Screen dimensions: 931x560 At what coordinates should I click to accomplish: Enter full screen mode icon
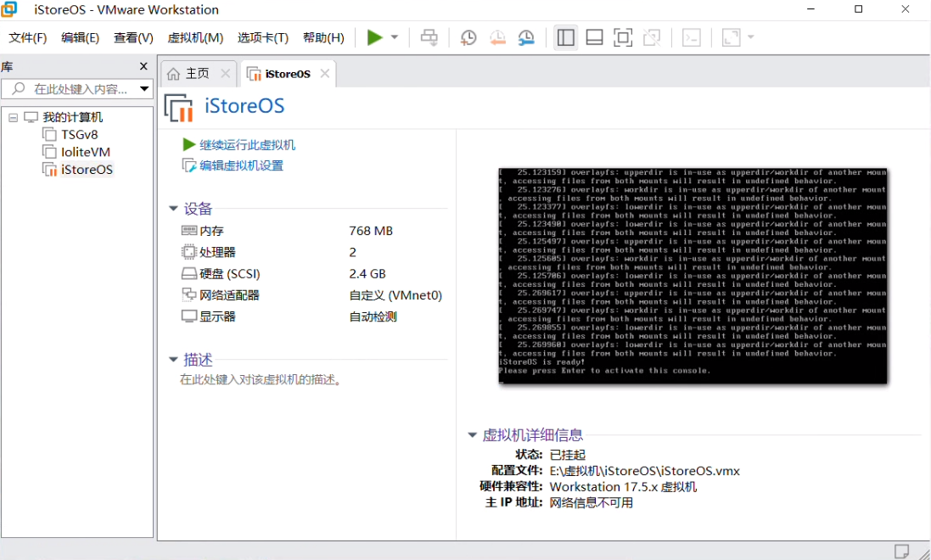click(623, 37)
